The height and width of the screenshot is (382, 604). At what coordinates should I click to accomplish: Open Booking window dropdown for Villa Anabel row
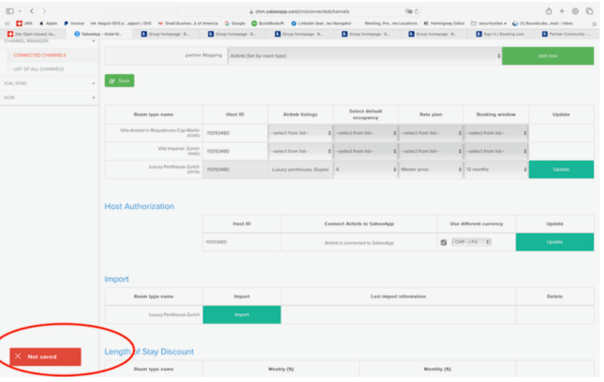tap(496, 133)
